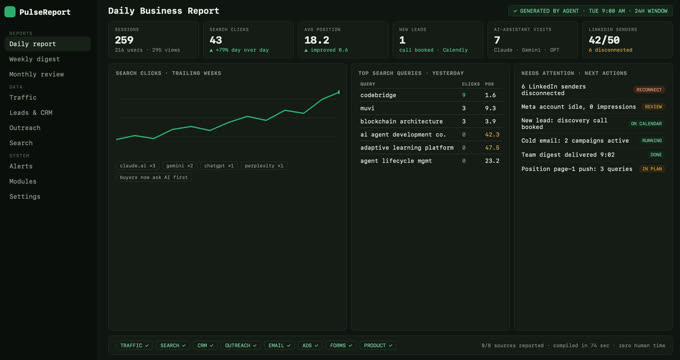Open the New Leads stat card
The image size is (680, 360).
click(438, 40)
